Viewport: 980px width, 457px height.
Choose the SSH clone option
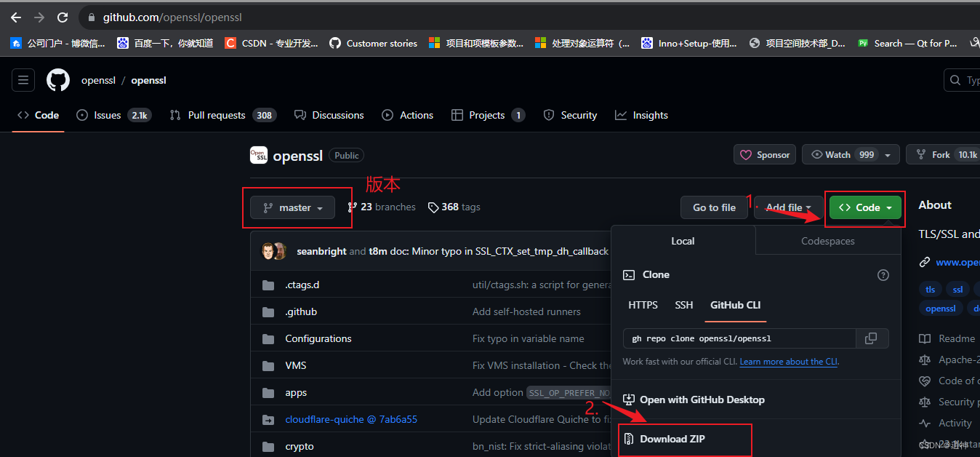684,305
